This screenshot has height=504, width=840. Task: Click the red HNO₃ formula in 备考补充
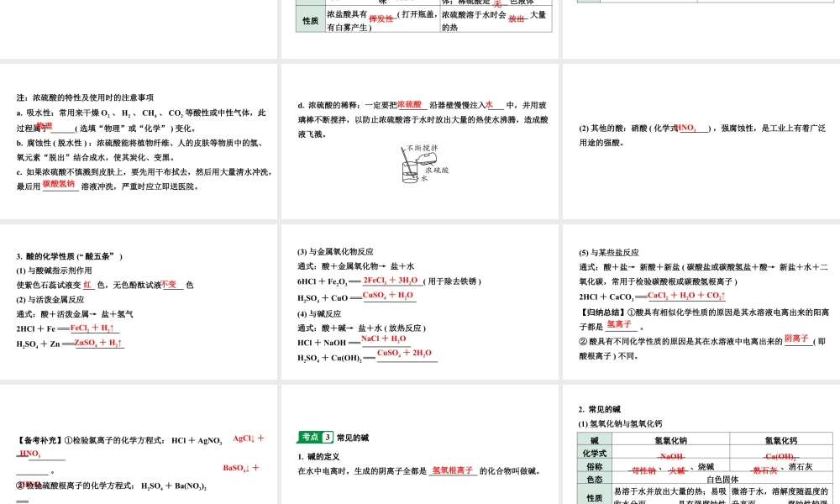(x=28, y=454)
